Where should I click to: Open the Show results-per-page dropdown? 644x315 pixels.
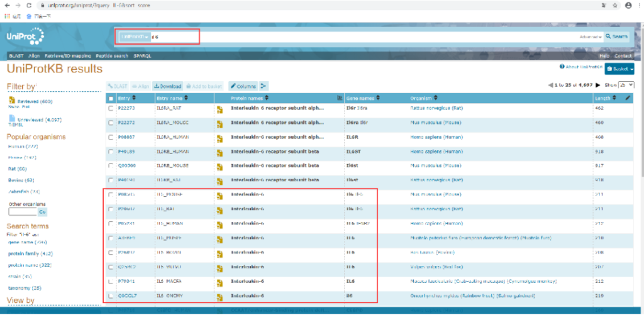[626, 85]
